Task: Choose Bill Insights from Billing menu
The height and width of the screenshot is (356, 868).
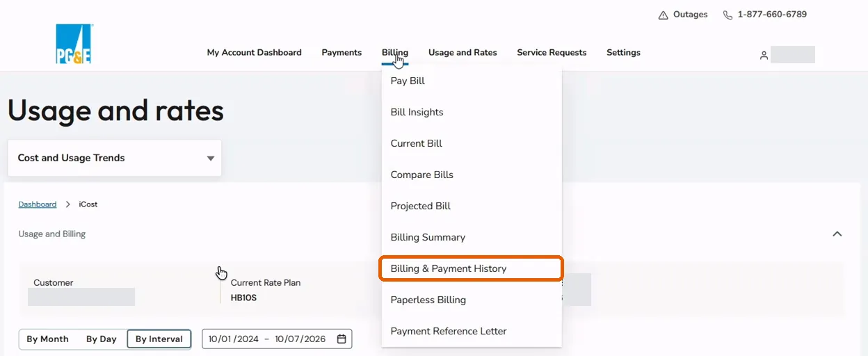Action: [472, 112]
